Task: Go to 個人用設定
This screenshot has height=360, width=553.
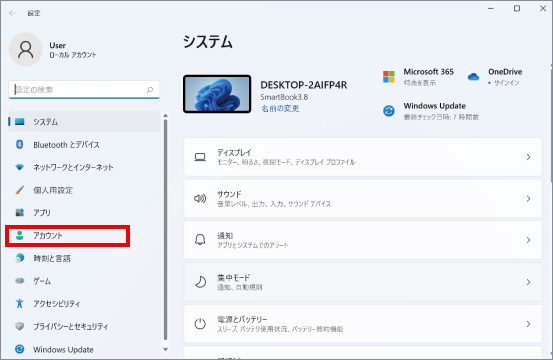Action: coord(84,190)
